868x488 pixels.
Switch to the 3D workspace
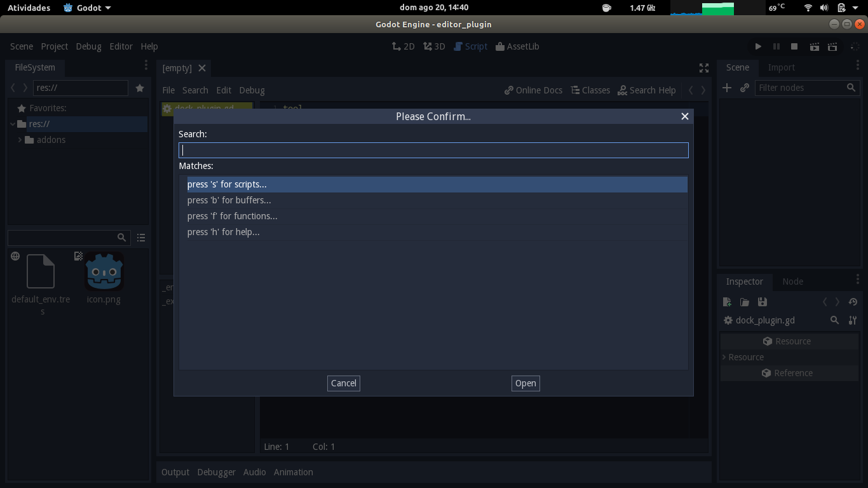434,46
